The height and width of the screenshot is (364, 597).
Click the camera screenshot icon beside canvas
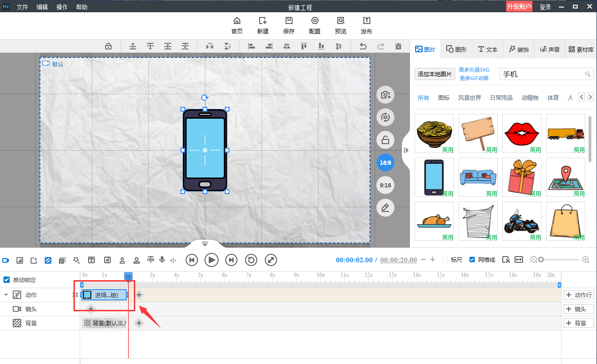pos(385,95)
